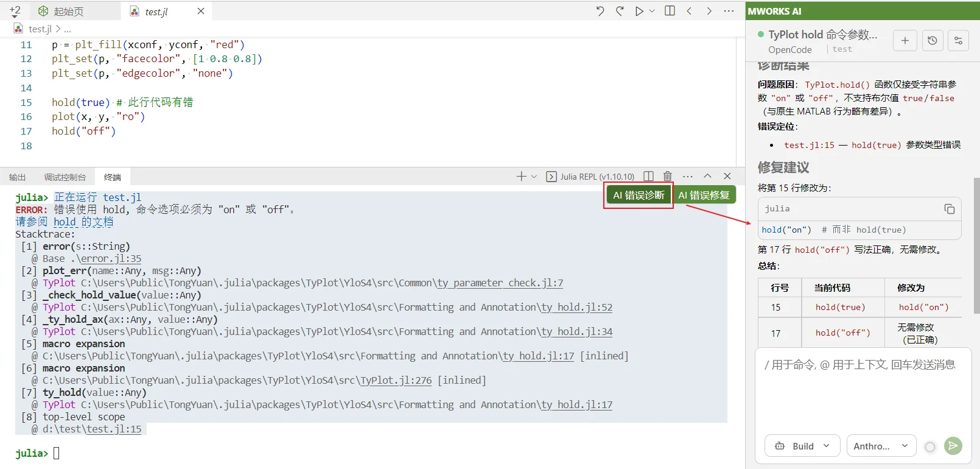Click plot(x, y, "ro") on line 16
The height and width of the screenshot is (469, 980).
(98, 116)
